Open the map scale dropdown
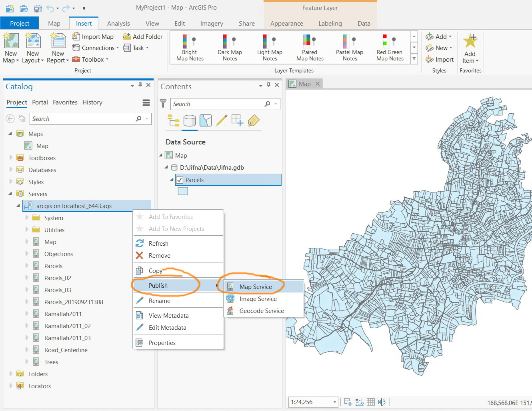 pos(335,402)
